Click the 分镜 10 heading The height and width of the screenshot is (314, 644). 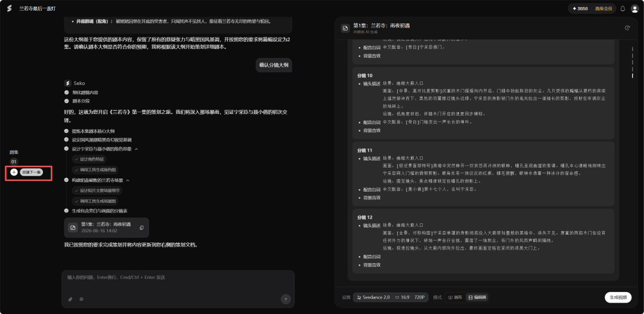[365, 76]
